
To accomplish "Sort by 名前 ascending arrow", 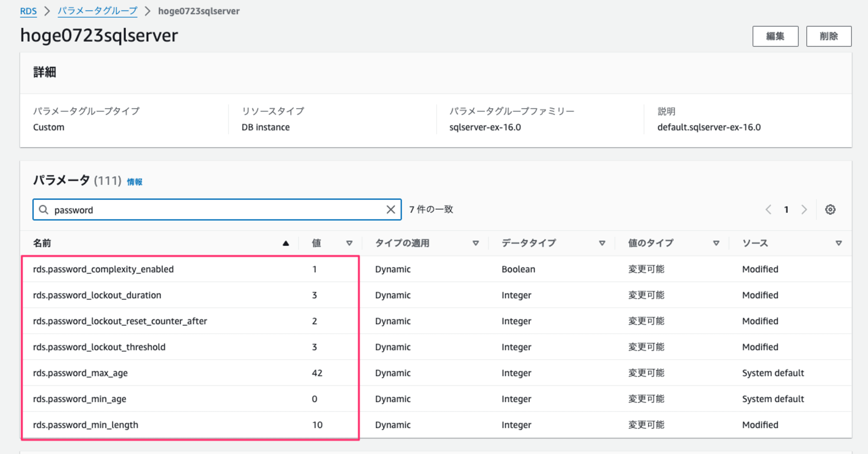I will (x=286, y=243).
